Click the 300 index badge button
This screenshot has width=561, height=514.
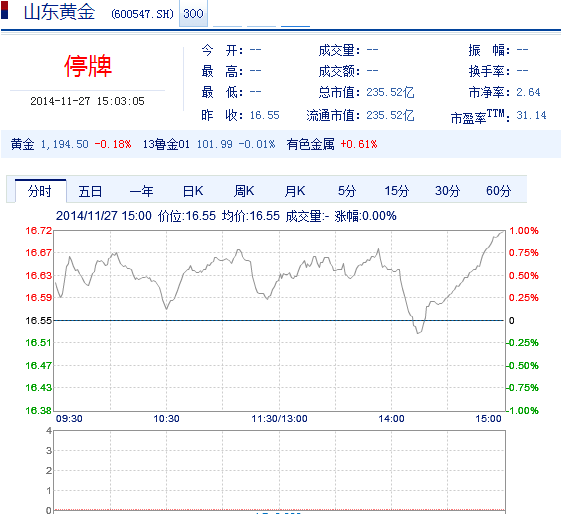pos(193,14)
